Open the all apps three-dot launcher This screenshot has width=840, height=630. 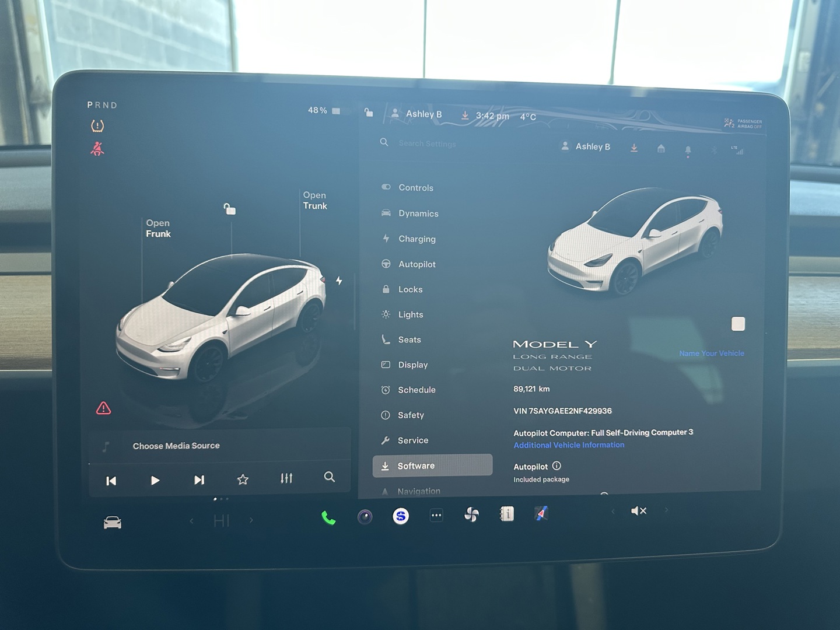pyautogui.click(x=436, y=515)
